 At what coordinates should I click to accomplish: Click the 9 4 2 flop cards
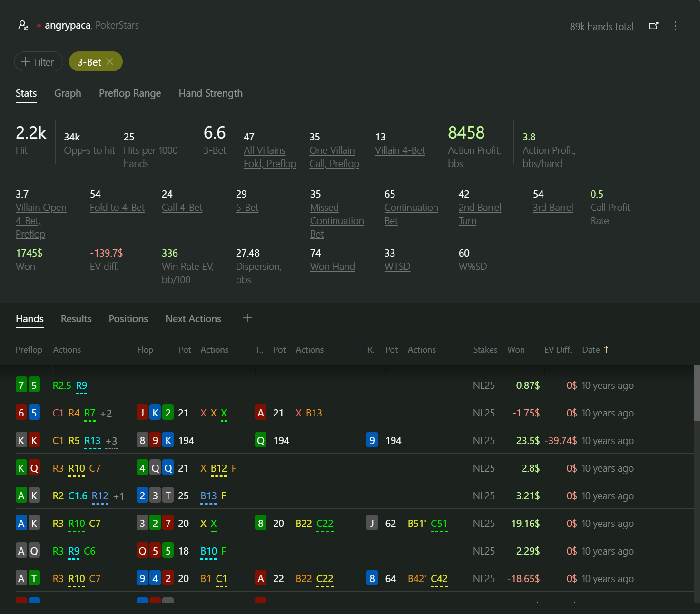[155, 578]
